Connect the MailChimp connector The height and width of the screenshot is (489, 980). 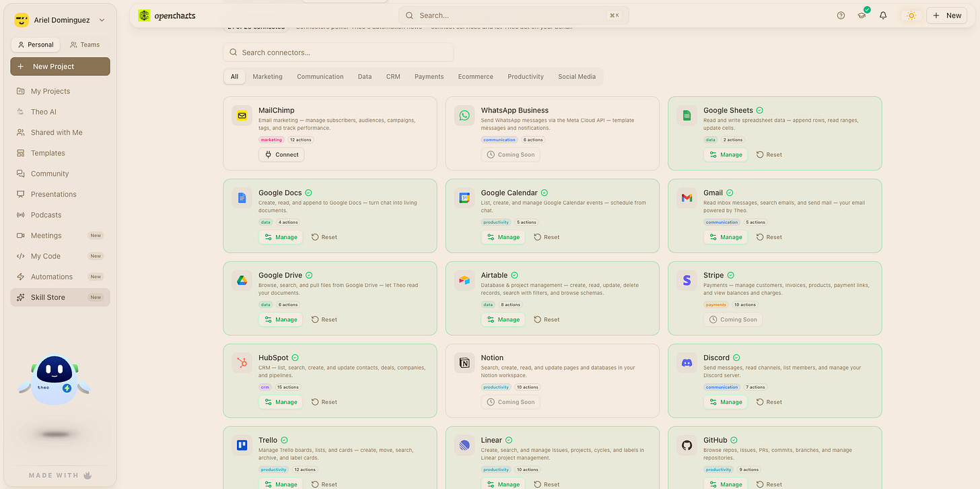[281, 154]
